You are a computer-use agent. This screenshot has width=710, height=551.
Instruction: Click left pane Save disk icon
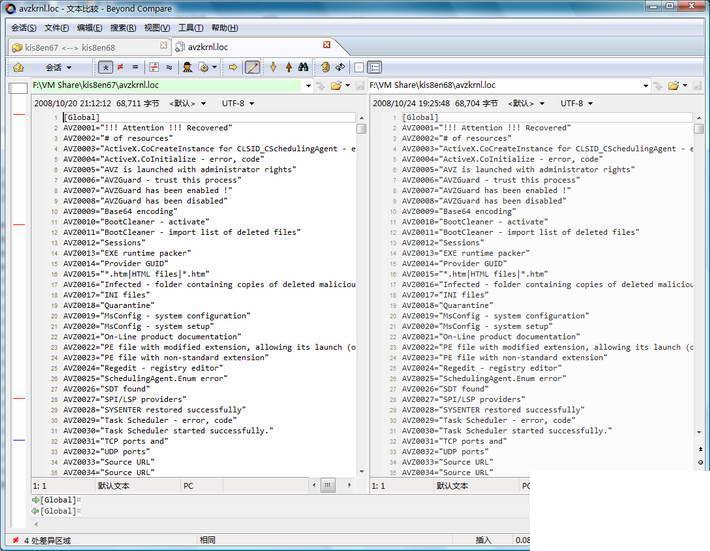coord(360,85)
